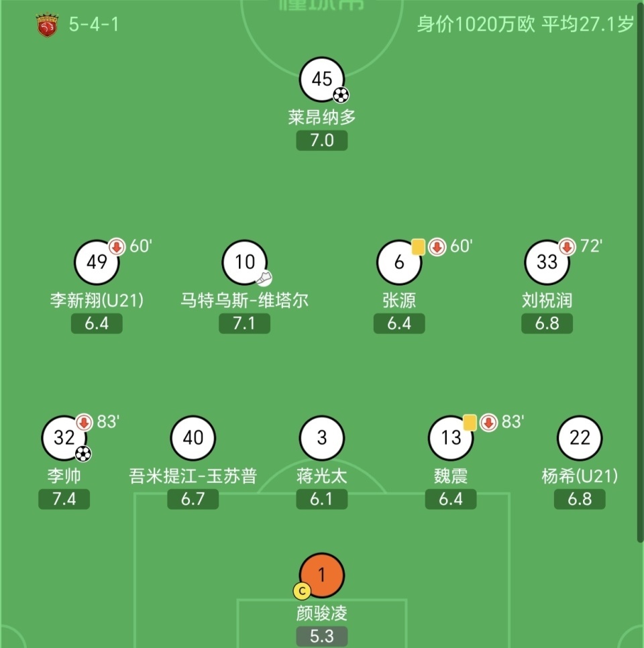This screenshot has width=644, height=648.
Task: Tap the goal ball icon on player 45
Action: coord(341,95)
